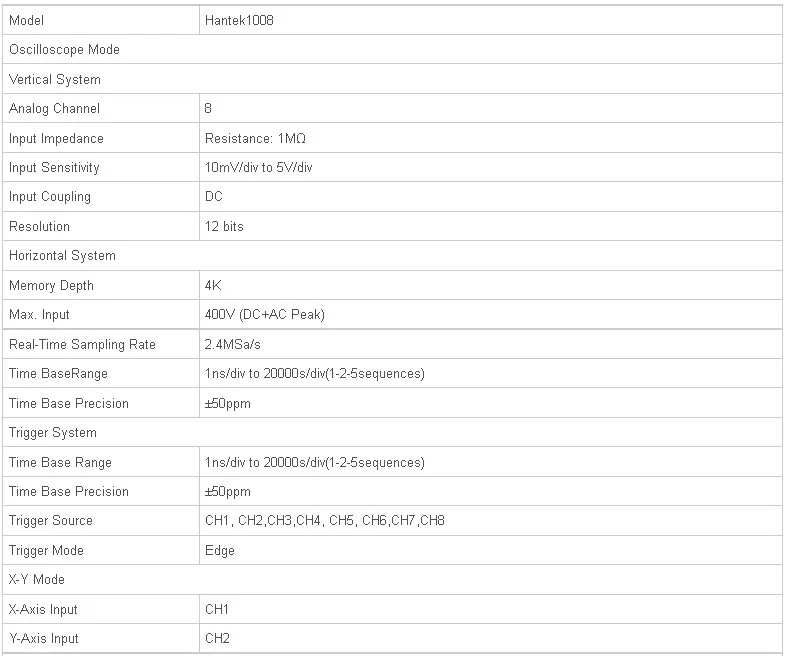Click the Y-Axis Input CH2 value
Screen dimensions: 786x656
[217, 638]
